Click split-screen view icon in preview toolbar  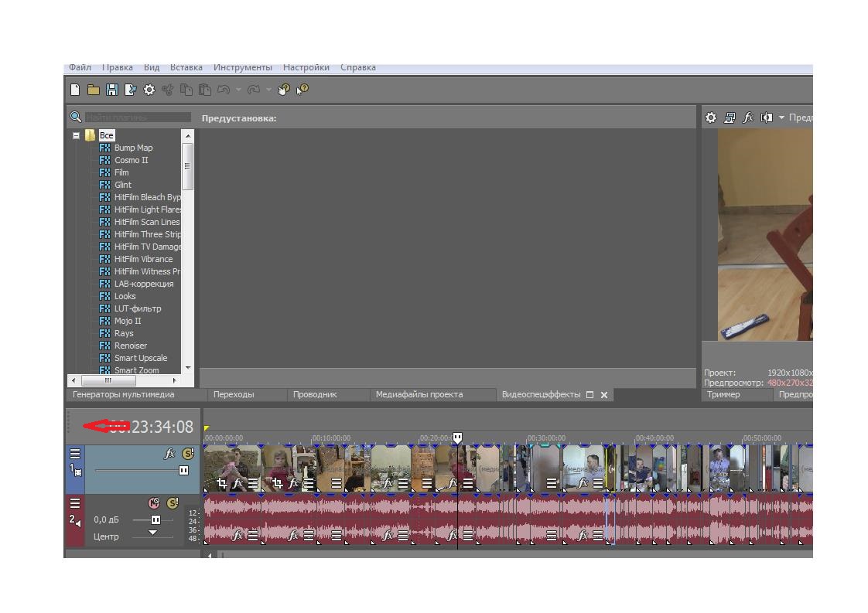(766, 117)
